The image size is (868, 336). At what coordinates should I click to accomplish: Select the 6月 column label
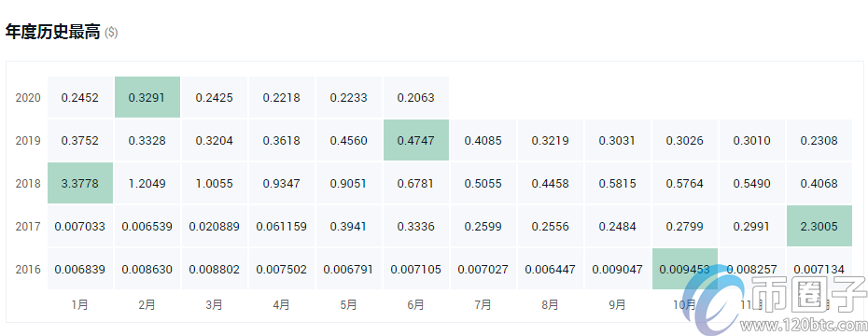[415, 304]
